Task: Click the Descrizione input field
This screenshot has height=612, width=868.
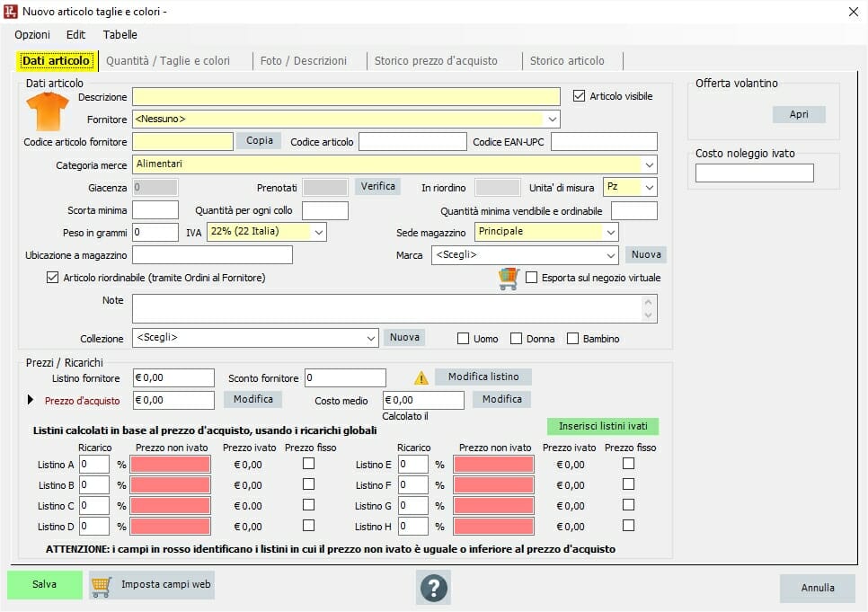Action: point(346,96)
